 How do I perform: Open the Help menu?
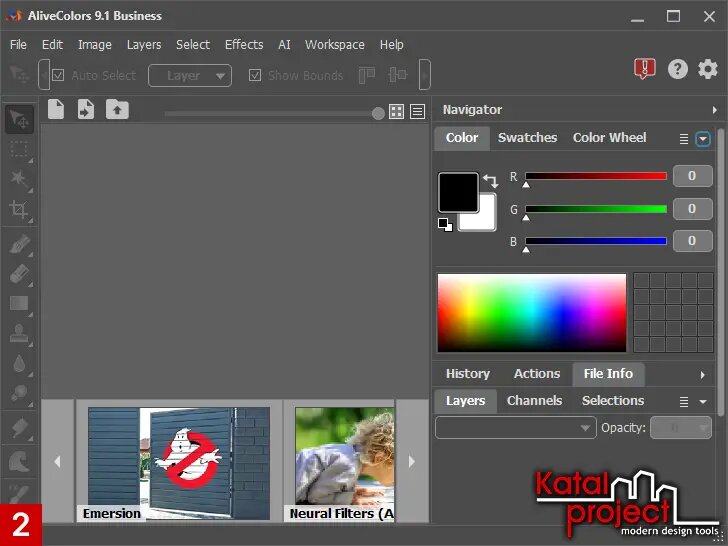coord(391,45)
